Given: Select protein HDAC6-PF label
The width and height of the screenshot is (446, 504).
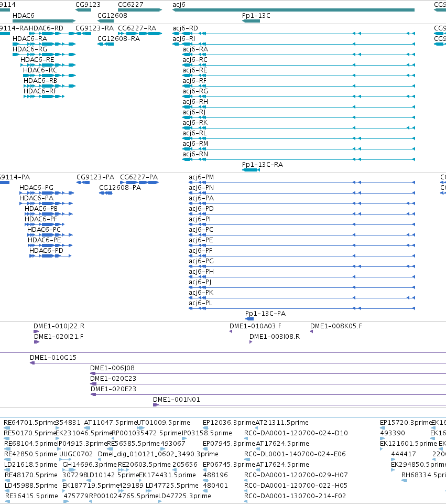Looking at the screenshot, I should pos(41,219).
